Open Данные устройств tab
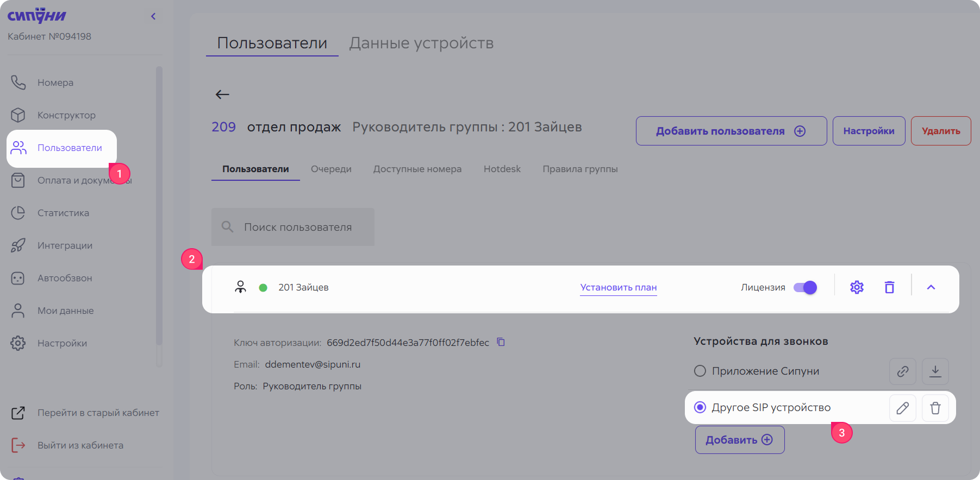The image size is (980, 480). pos(421,43)
